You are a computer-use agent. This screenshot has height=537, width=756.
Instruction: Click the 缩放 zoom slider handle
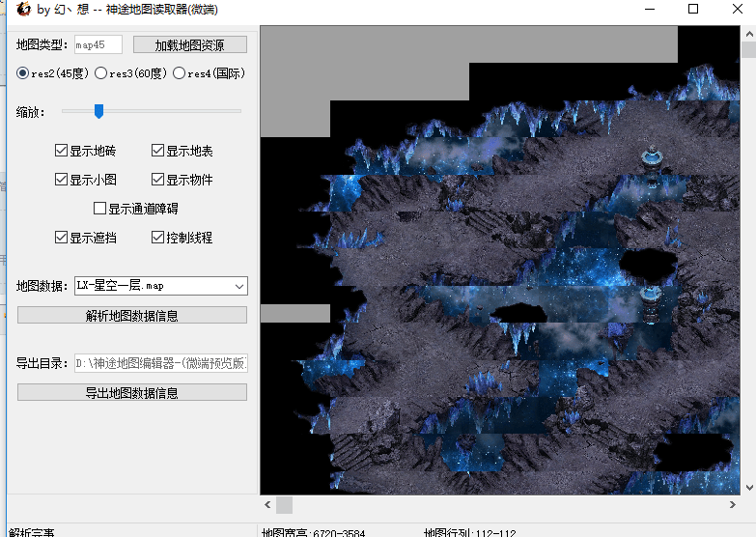(x=98, y=111)
